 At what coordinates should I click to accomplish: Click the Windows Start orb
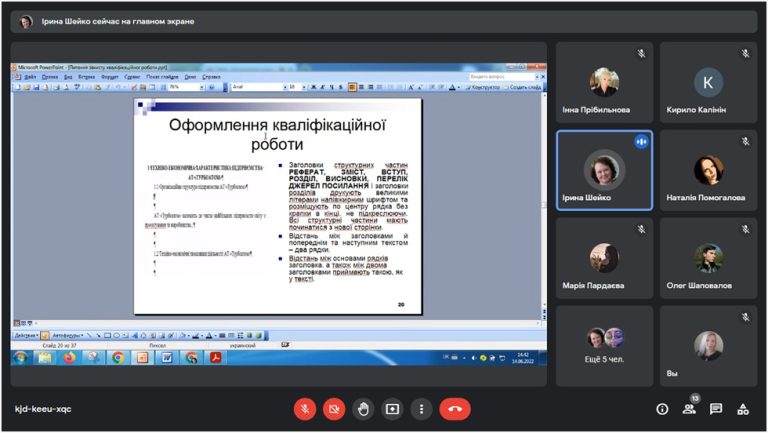click(21, 358)
